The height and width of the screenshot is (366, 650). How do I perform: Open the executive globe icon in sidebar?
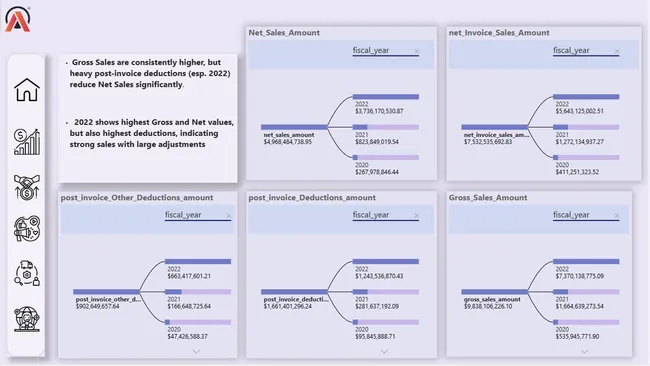pyautogui.click(x=27, y=318)
